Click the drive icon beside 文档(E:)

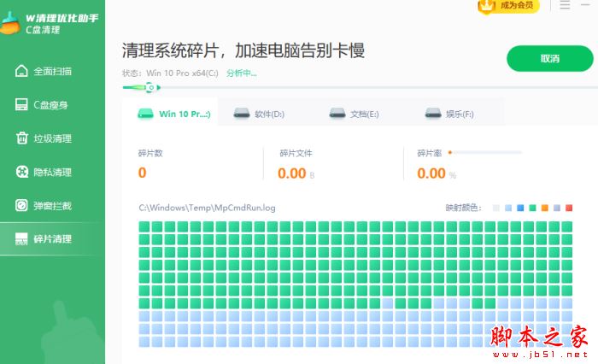pyautogui.click(x=337, y=113)
